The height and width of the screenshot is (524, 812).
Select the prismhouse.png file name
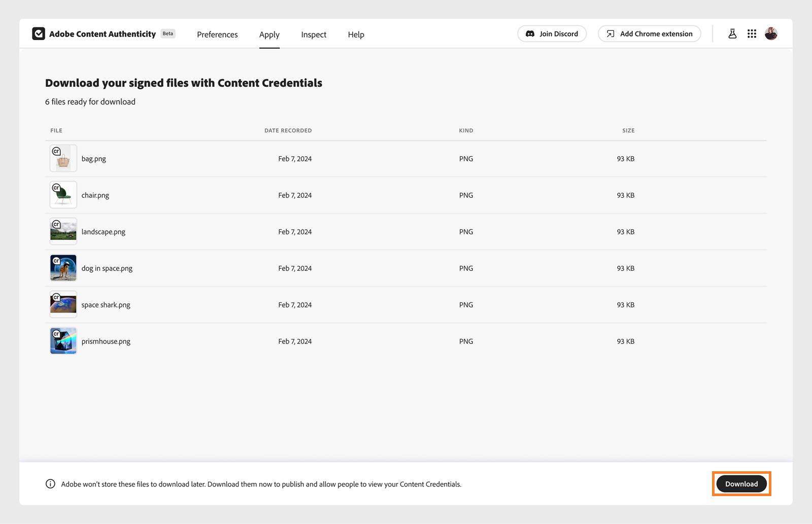pyautogui.click(x=106, y=341)
